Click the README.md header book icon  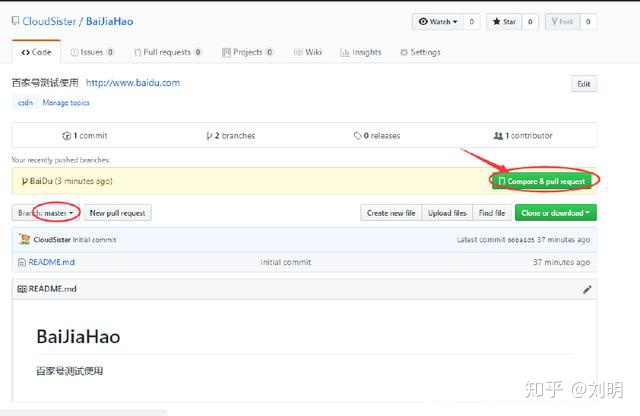click(22, 289)
